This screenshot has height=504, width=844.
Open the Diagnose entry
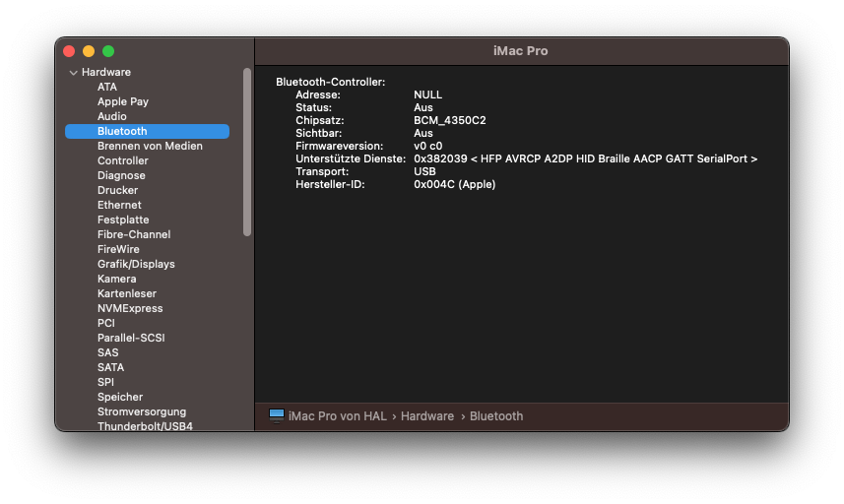[x=121, y=175]
